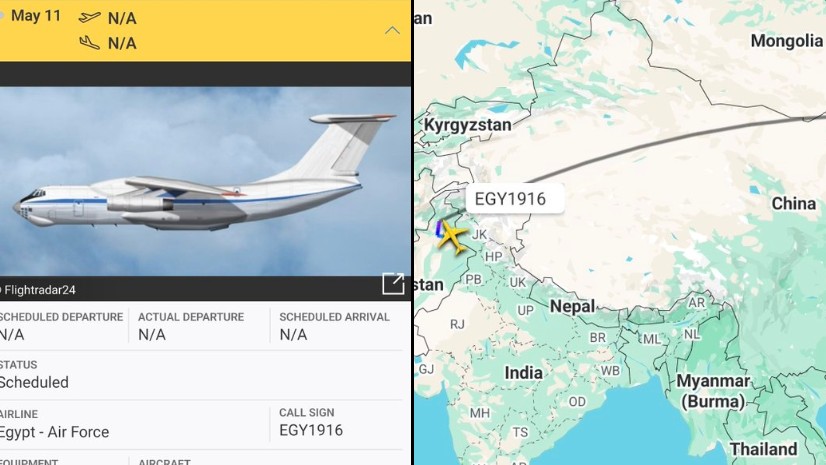The width and height of the screenshot is (826, 465).
Task: Click the Thailand label on the map
Action: (763, 449)
